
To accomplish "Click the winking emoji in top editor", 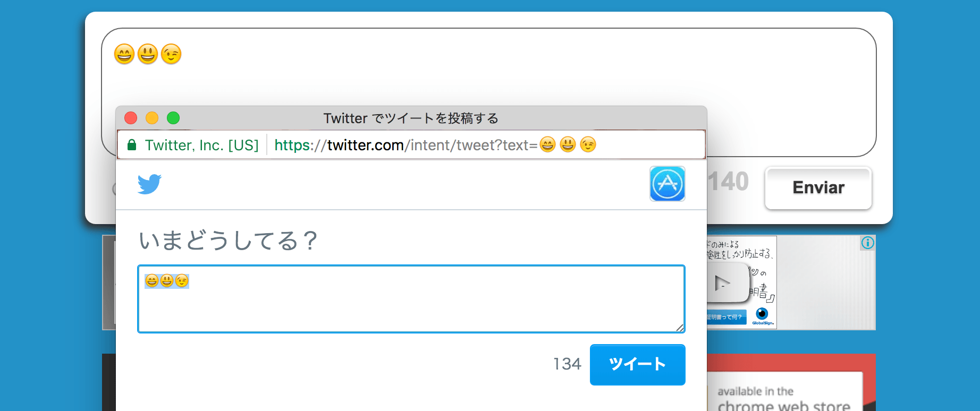I will 171,54.
